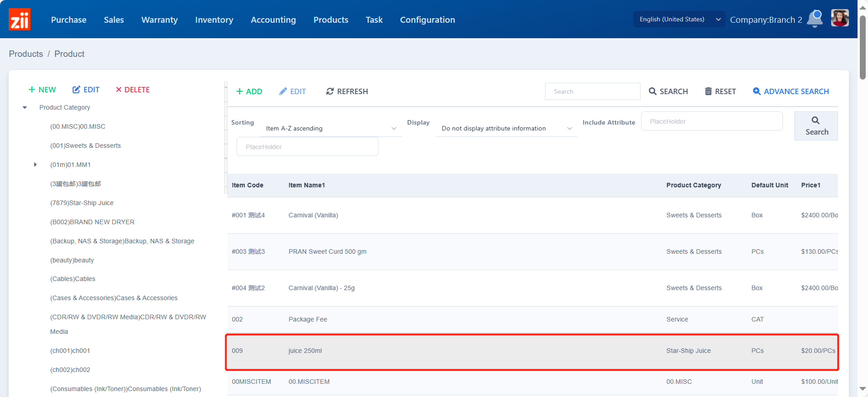The height and width of the screenshot is (397, 868).
Task: Open the Inventory menu
Action: coord(214,20)
